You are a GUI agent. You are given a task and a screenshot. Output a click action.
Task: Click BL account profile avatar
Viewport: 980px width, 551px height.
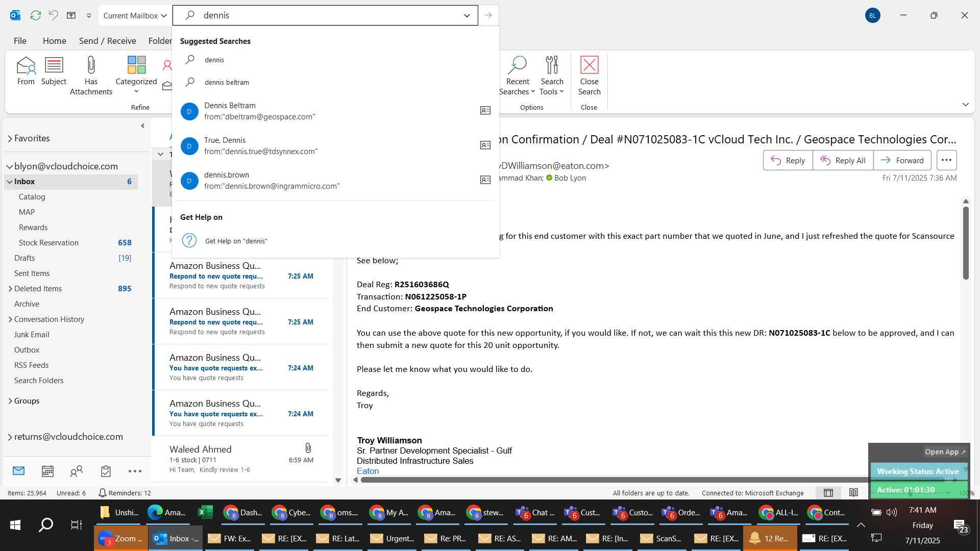tap(873, 15)
